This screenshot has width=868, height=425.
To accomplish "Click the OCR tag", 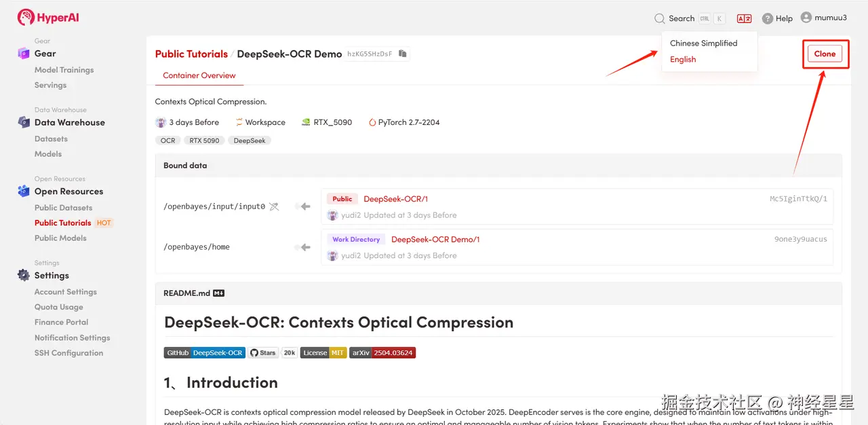I will (x=167, y=141).
